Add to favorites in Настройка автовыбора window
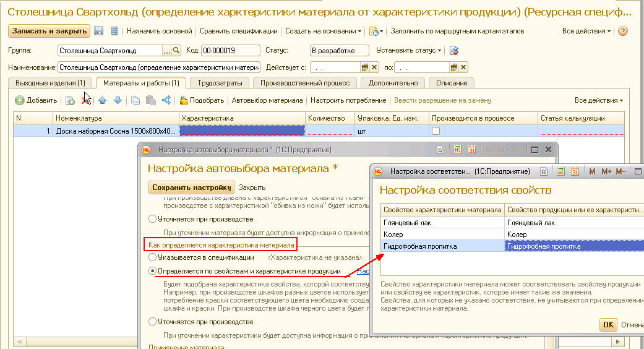 [440, 150]
